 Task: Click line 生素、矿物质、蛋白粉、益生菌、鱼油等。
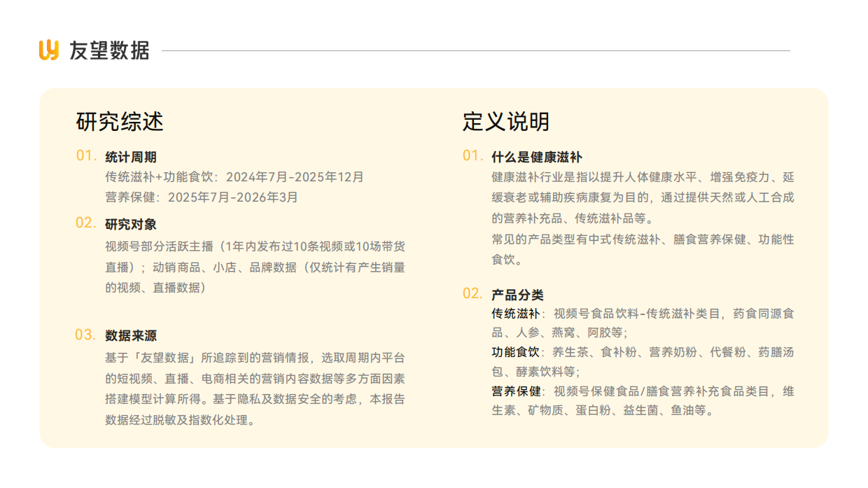point(603,411)
